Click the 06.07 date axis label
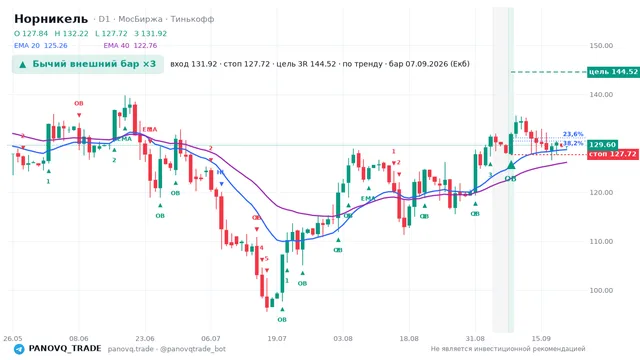The image size is (640, 360). [x=211, y=339]
